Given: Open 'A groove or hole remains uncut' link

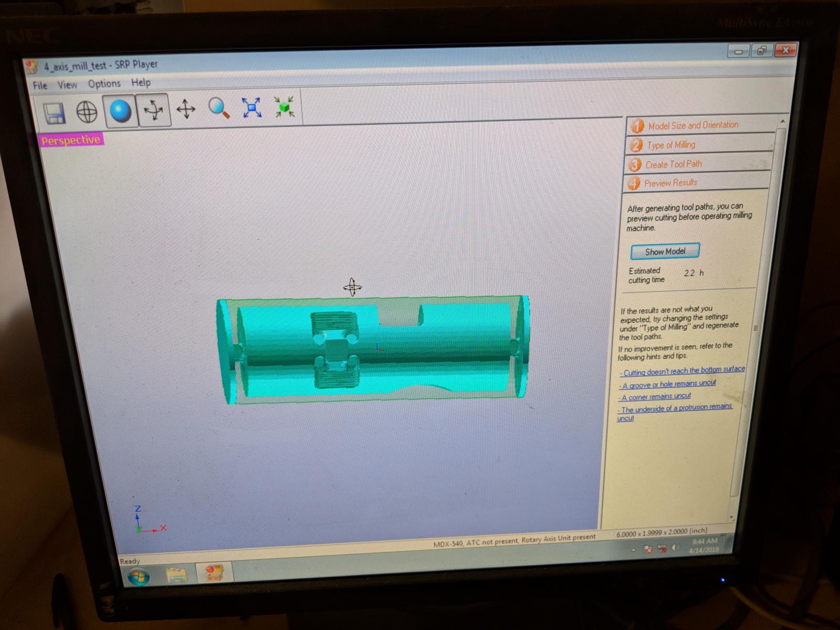Looking at the screenshot, I should pos(668,384).
